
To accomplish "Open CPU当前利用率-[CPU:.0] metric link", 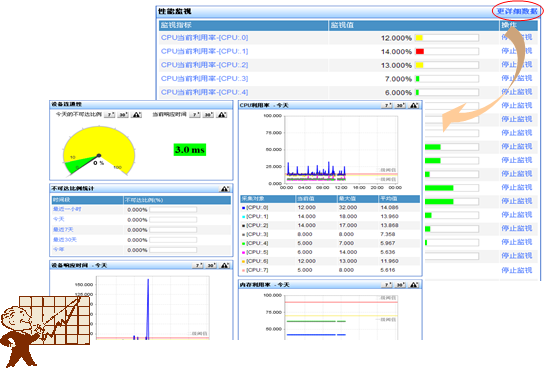I will point(204,38).
